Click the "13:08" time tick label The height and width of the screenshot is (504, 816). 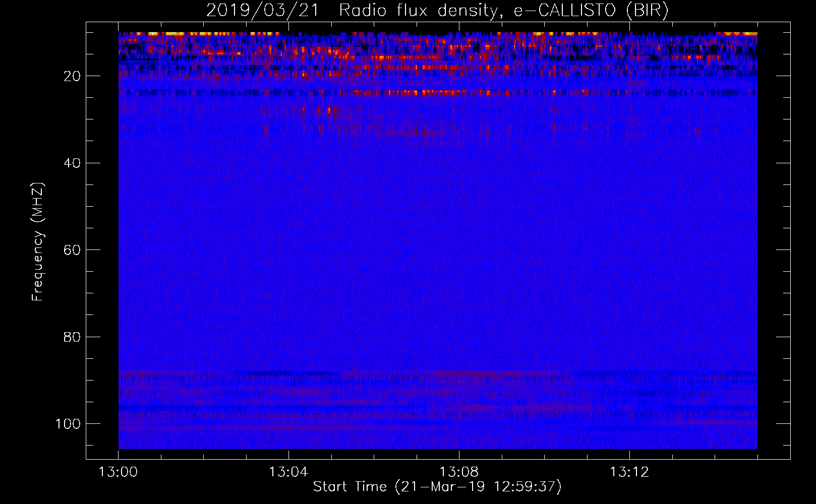(459, 472)
